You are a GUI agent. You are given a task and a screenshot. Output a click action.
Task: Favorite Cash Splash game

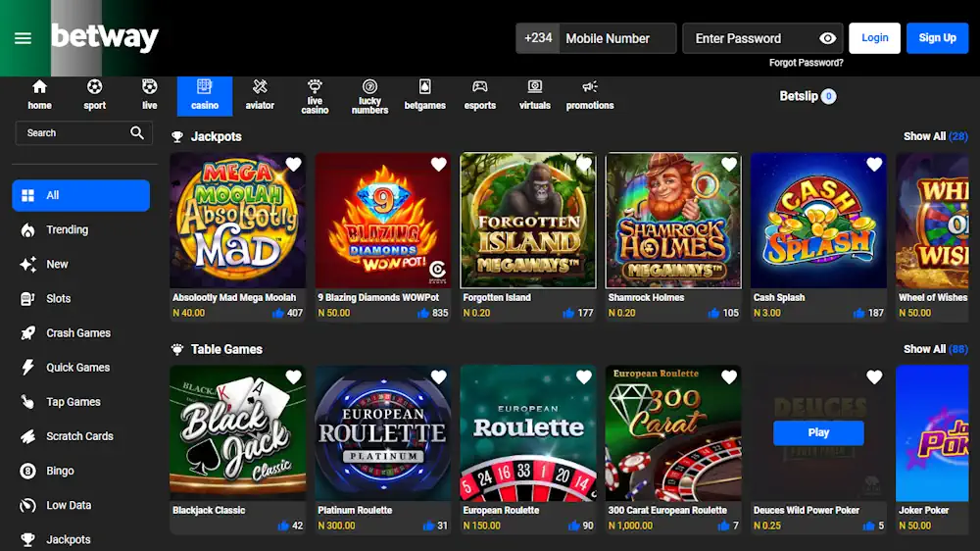point(874,164)
